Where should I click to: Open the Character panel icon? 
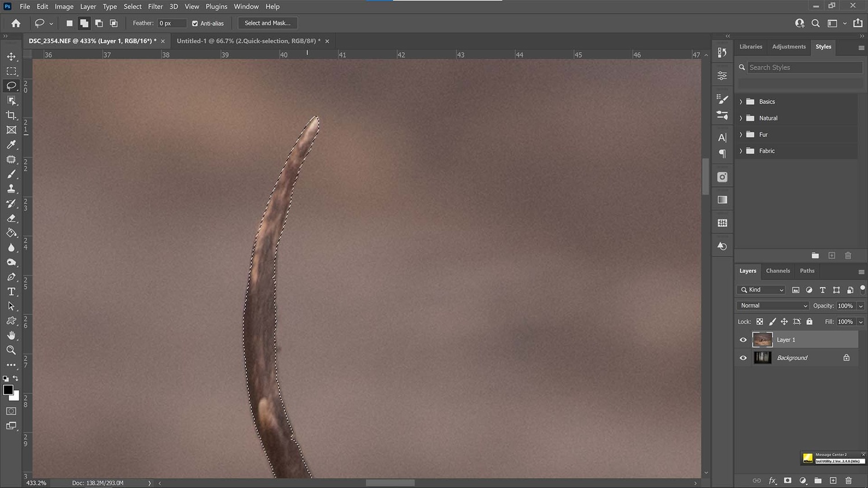(x=722, y=138)
